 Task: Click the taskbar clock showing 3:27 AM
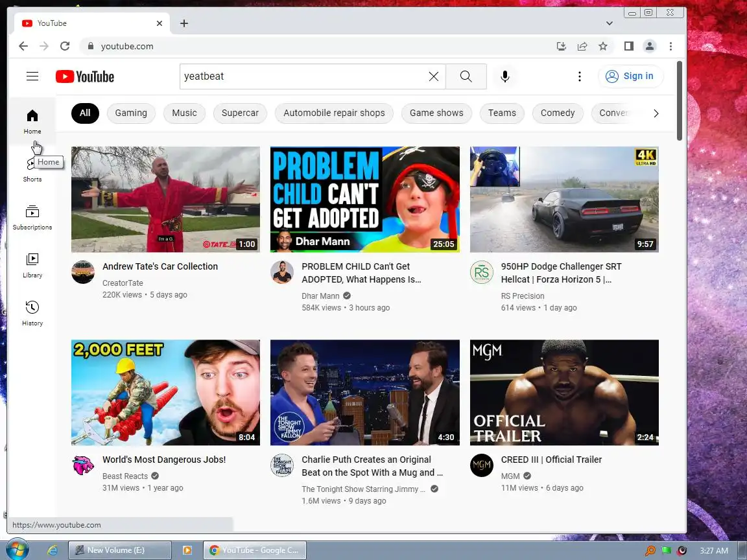click(714, 550)
